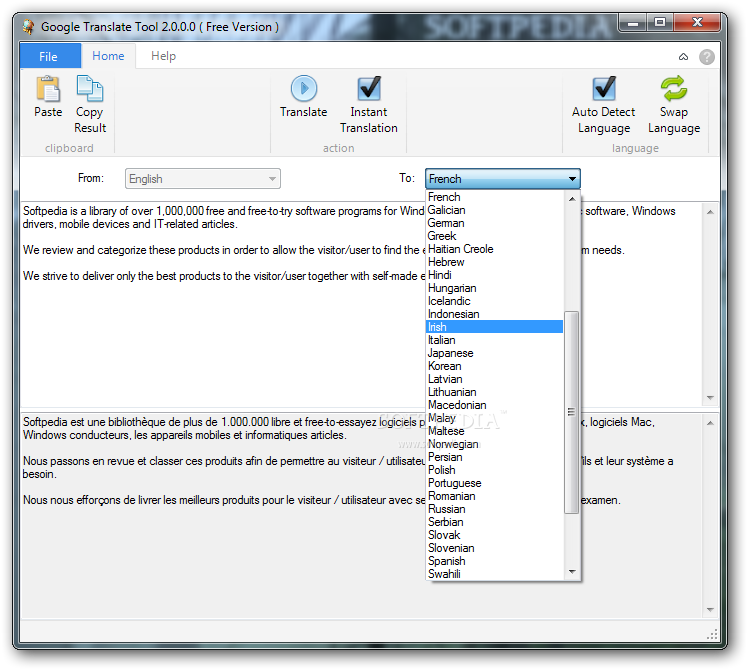Choose Serbian from the list
Screen dimensions: 748x670
point(494,522)
